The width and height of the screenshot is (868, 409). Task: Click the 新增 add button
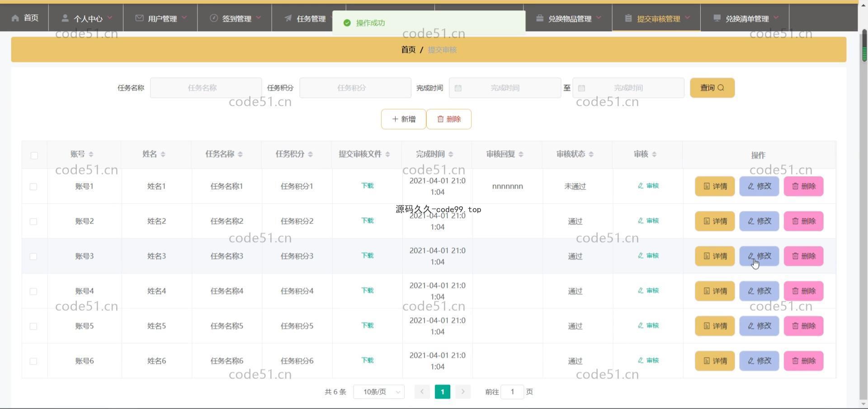tap(403, 119)
